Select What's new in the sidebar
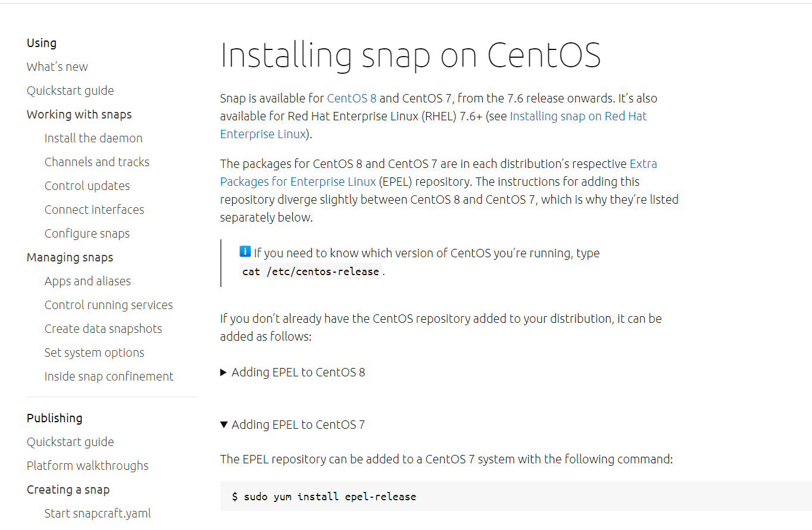The height and width of the screenshot is (530, 812). (x=57, y=67)
